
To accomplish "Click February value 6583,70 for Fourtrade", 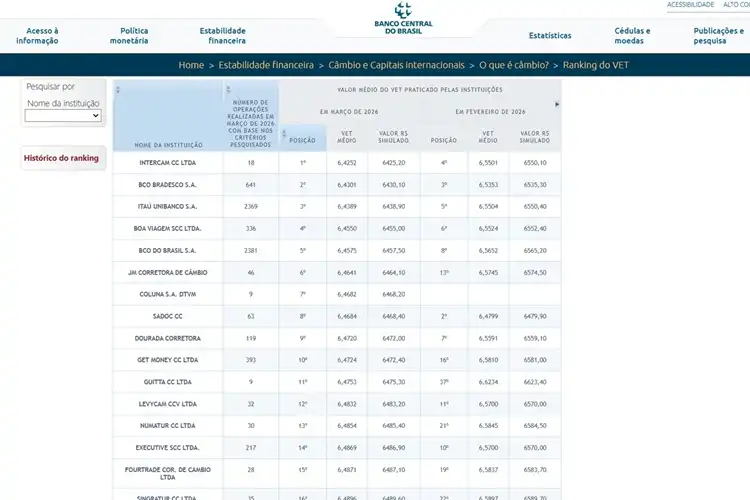I will tap(535, 470).
